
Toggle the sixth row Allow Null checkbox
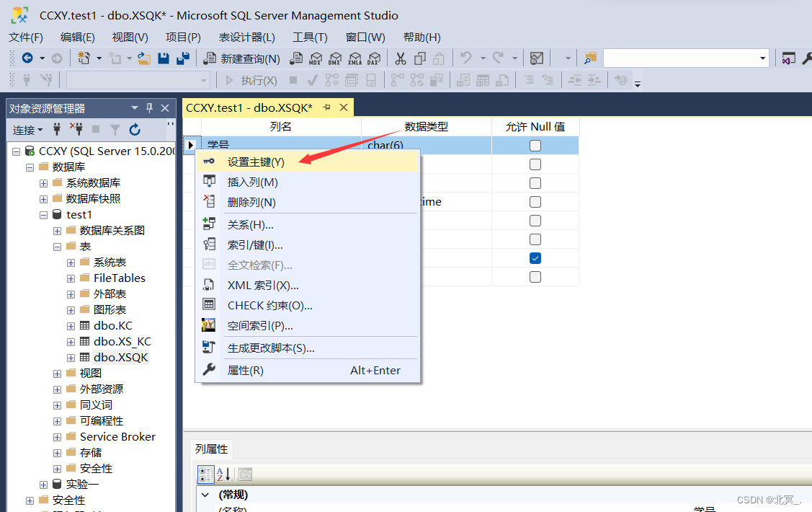535,239
